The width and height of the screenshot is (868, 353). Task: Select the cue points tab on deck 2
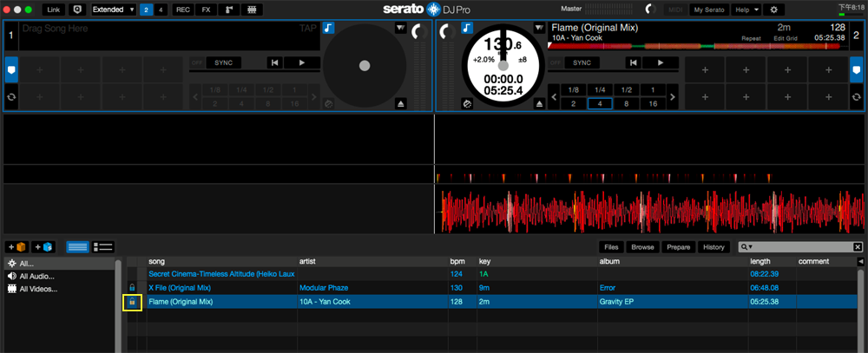pos(857,69)
